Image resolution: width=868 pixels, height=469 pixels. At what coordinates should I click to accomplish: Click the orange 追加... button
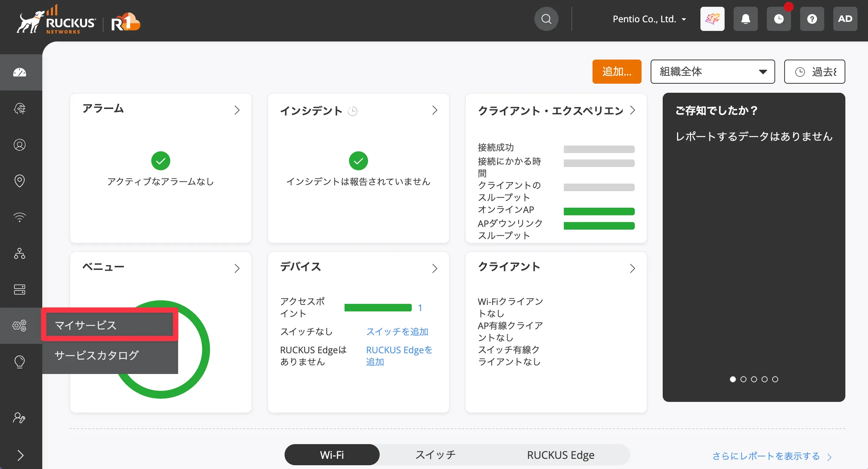pyautogui.click(x=617, y=72)
